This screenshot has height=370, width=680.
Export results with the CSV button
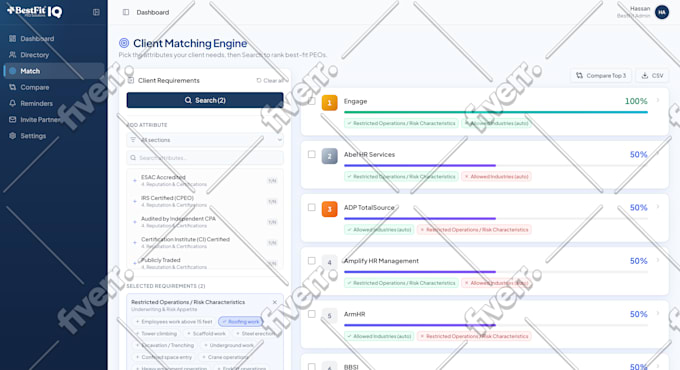coord(652,75)
